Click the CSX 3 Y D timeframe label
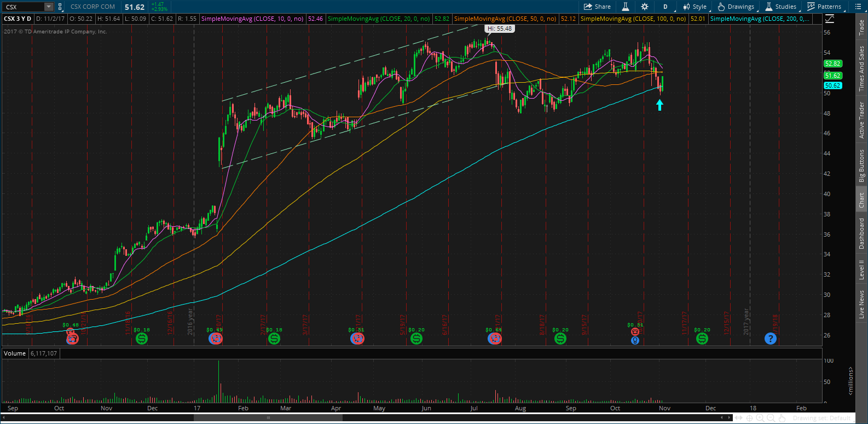 (x=18, y=19)
